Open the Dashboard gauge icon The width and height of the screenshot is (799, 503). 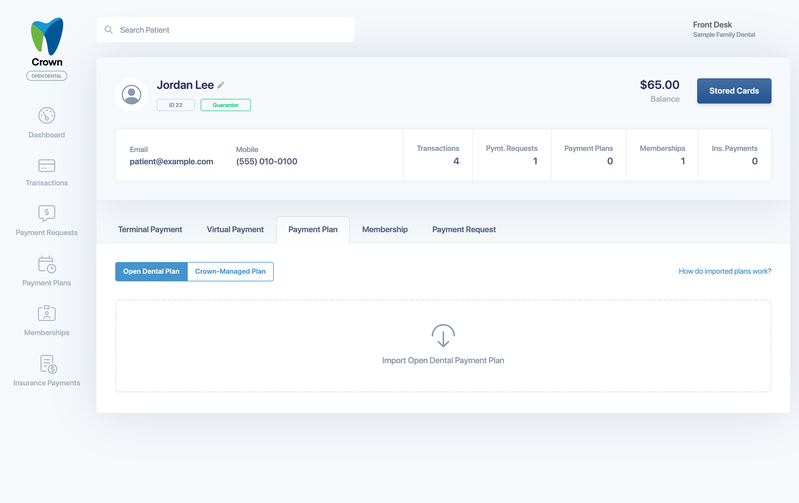(46, 115)
